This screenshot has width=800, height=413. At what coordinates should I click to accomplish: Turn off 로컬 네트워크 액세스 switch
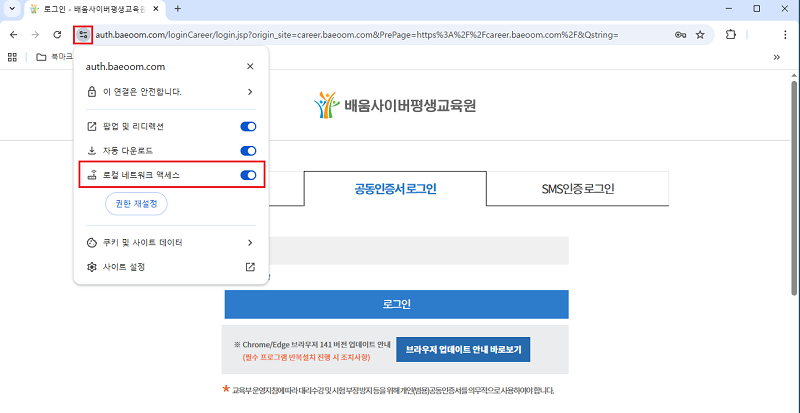coord(248,176)
